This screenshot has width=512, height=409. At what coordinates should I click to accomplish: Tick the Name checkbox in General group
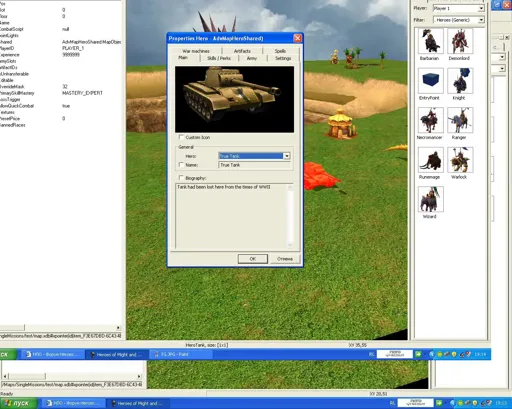coord(181,165)
